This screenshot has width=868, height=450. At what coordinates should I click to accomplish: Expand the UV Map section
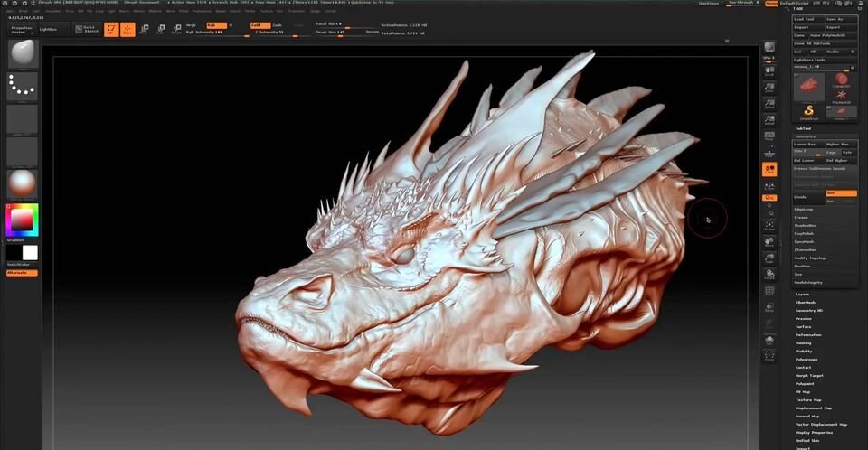(803, 392)
